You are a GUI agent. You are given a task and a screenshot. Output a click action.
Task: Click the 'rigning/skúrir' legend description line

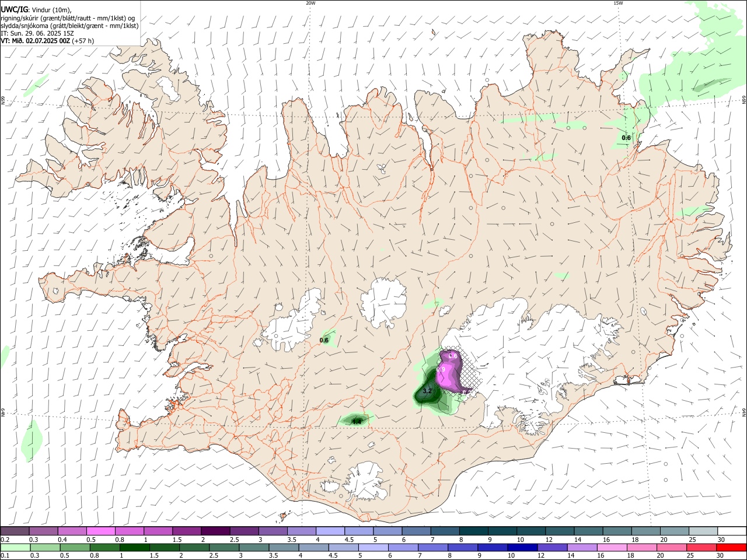tap(68, 17)
